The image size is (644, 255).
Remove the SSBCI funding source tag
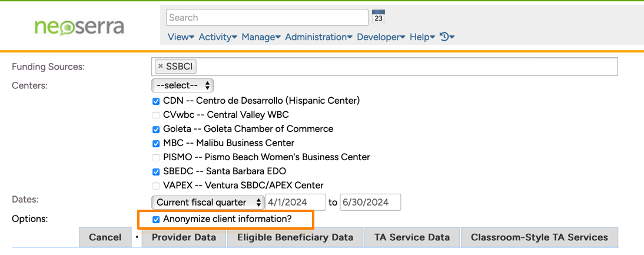161,67
